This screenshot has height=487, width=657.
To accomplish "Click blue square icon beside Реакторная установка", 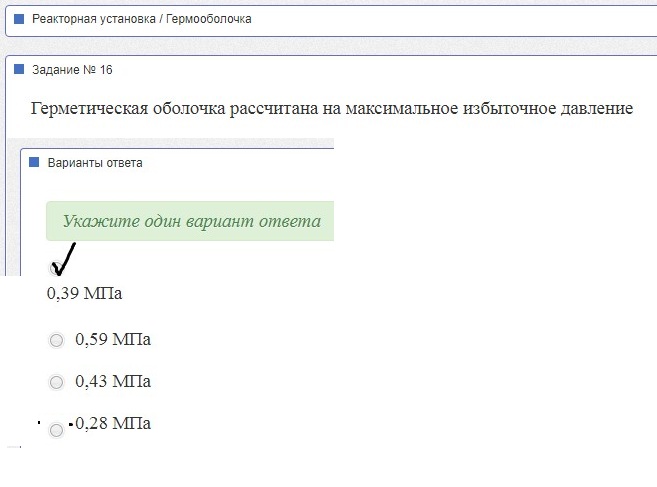I will (x=19, y=19).
